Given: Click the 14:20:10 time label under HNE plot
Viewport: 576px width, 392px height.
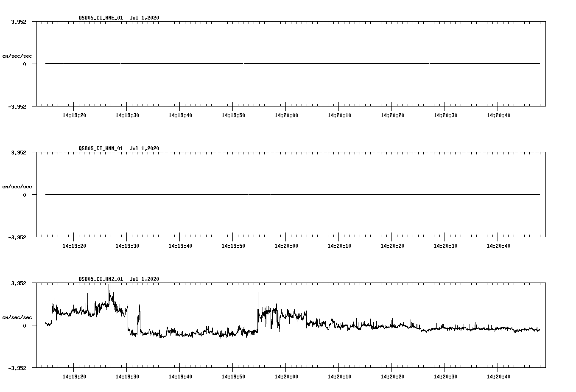Looking at the screenshot, I should coord(339,115).
